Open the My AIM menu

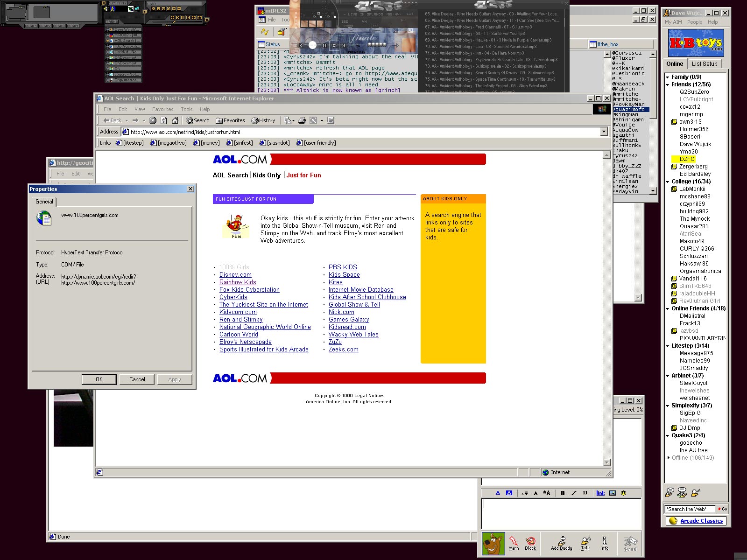coord(673,22)
